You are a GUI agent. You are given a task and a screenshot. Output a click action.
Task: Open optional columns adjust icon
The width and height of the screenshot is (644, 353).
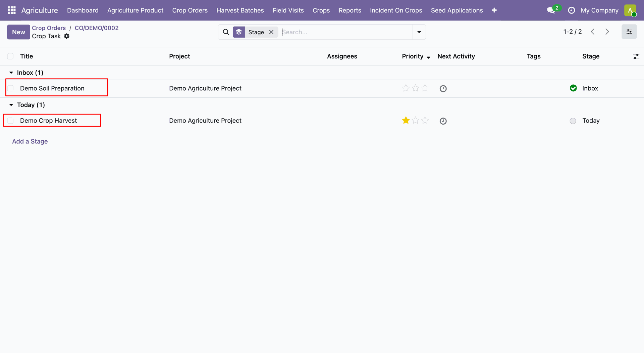tap(636, 56)
